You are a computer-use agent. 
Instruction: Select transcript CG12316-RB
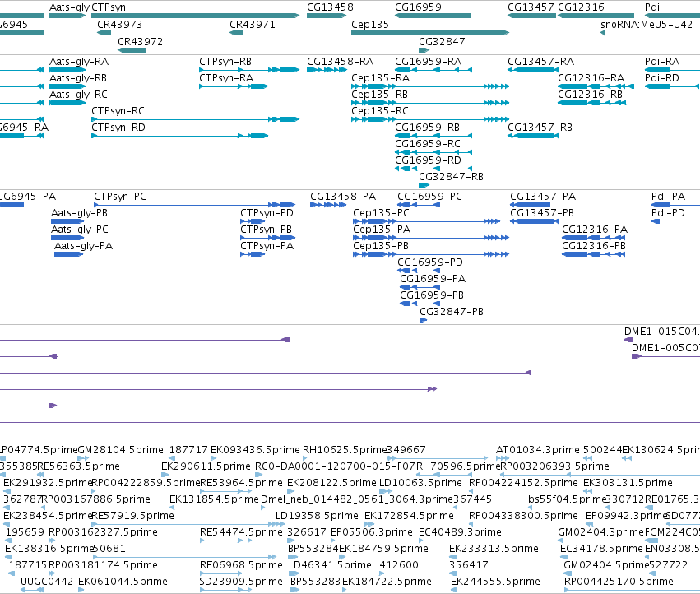point(591,103)
